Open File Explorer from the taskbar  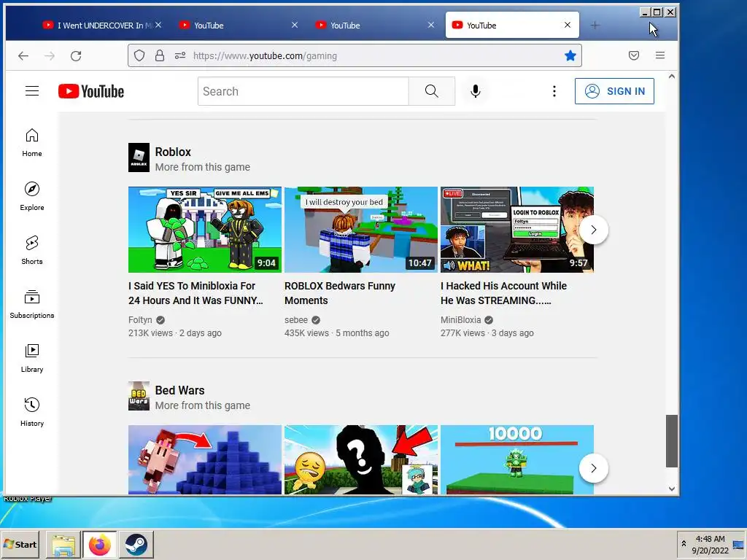click(x=63, y=544)
